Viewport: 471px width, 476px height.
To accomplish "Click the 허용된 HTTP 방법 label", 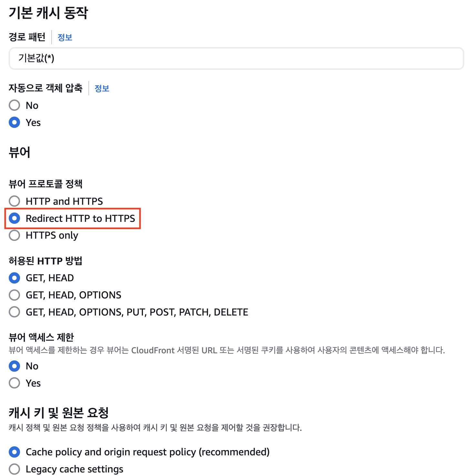I will pyautogui.click(x=45, y=261).
